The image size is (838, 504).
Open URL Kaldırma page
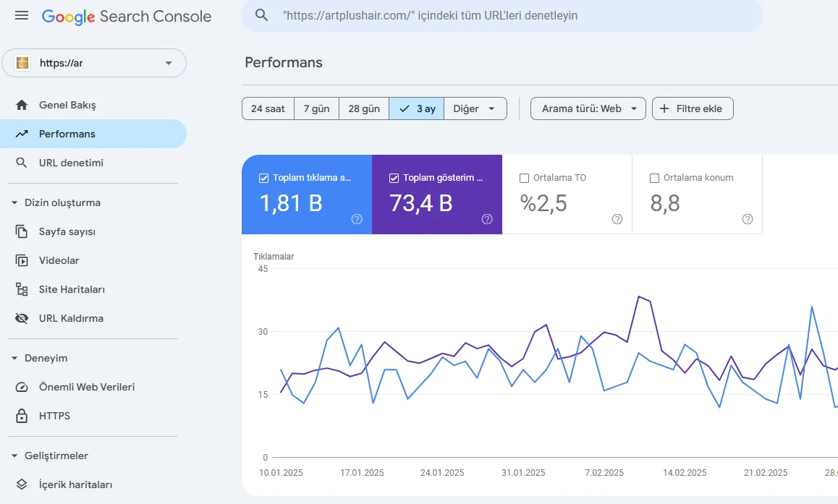(93, 318)
